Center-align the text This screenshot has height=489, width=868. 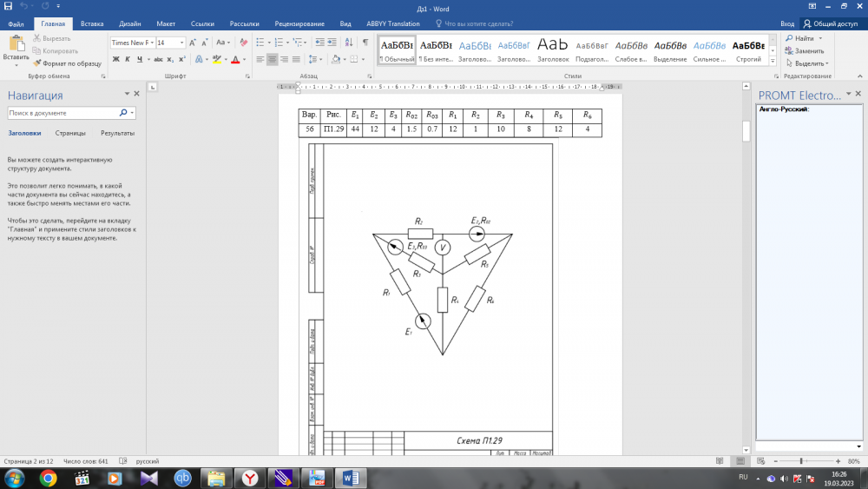tap(273, 59)
